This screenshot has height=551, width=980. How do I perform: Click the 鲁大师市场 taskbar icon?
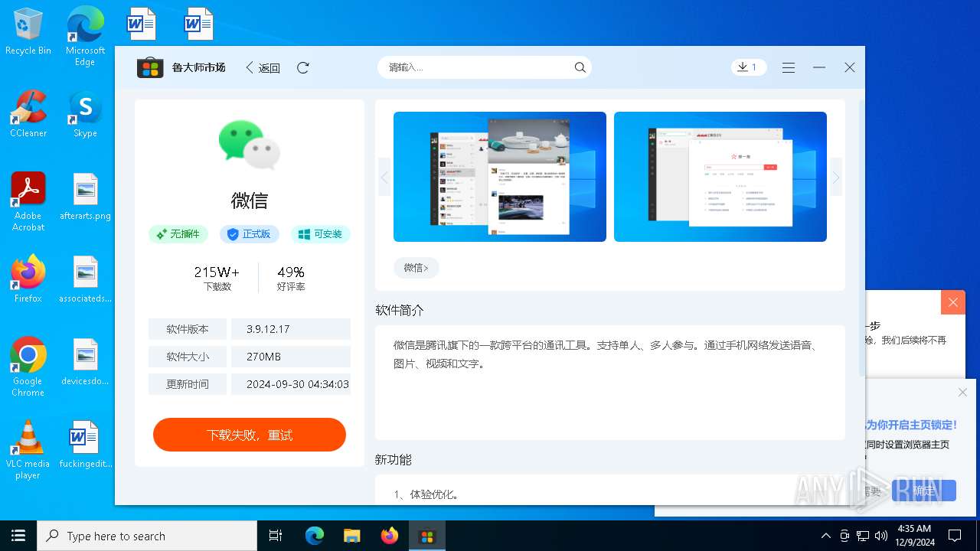tap(426, 536)
